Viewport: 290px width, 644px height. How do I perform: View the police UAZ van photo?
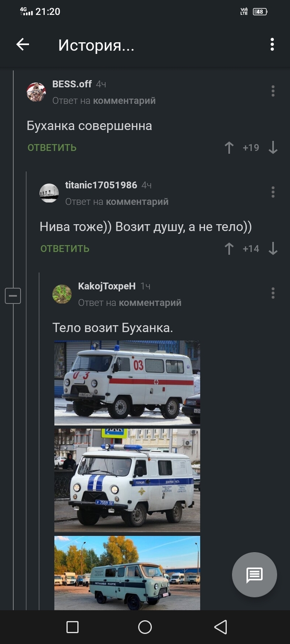(x=127, y=481)
